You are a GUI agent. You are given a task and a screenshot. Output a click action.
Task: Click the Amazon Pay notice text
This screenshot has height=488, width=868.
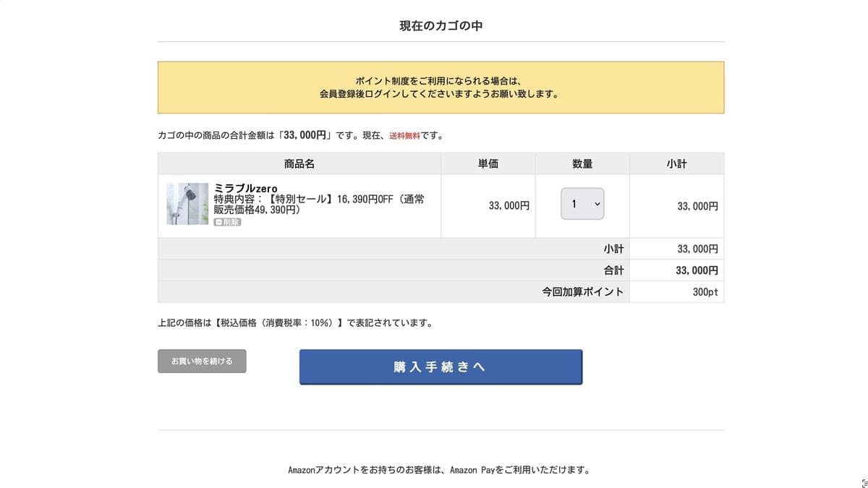[x=439, y=470]
